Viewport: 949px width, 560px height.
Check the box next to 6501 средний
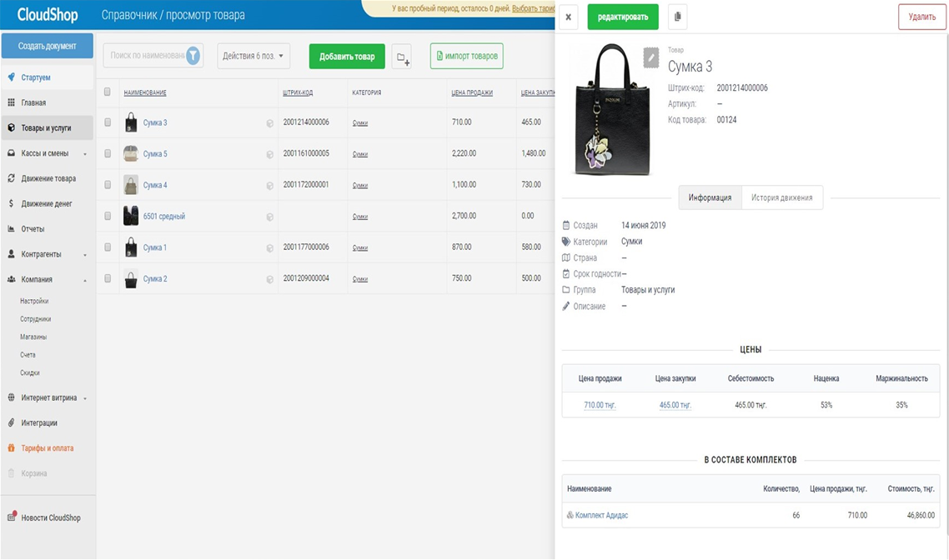click(108, 217)
